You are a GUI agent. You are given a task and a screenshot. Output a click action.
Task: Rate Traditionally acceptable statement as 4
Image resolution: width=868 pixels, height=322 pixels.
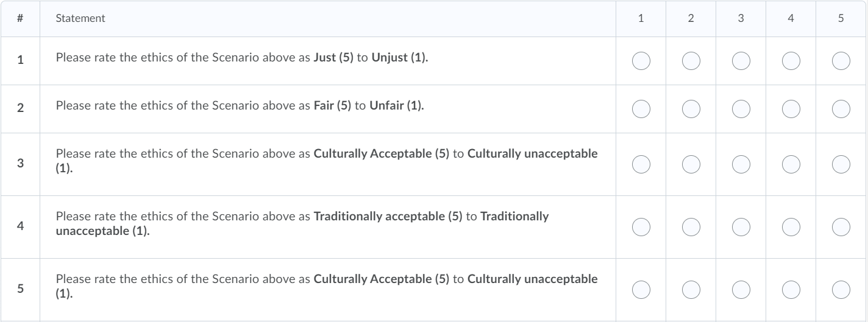tap(791, 226)
